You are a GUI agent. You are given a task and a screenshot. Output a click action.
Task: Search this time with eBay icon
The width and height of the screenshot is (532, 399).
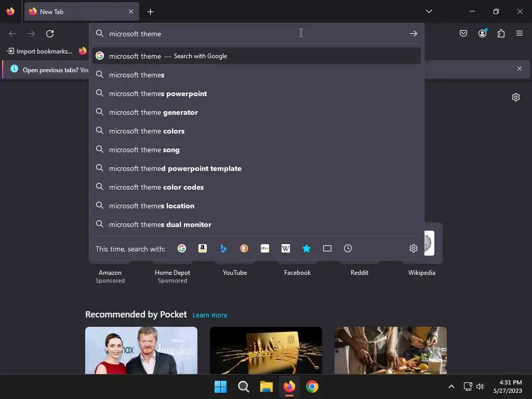pyautogui.click(x=265, y=248)
